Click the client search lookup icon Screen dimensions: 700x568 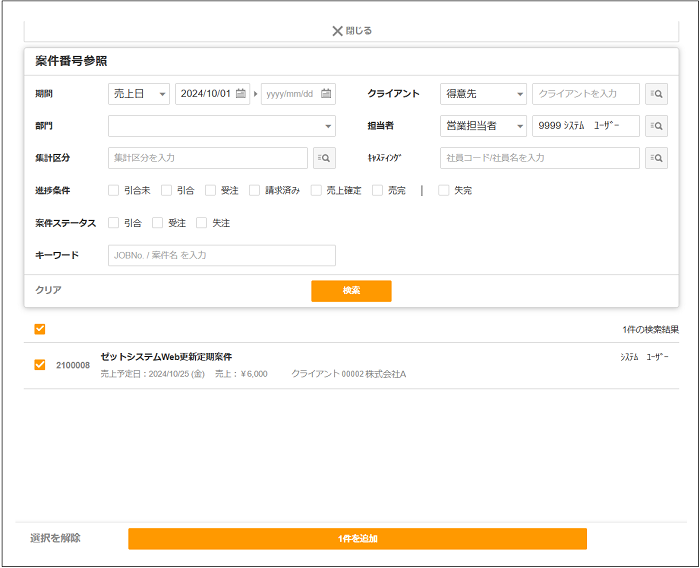click(656, 94)
